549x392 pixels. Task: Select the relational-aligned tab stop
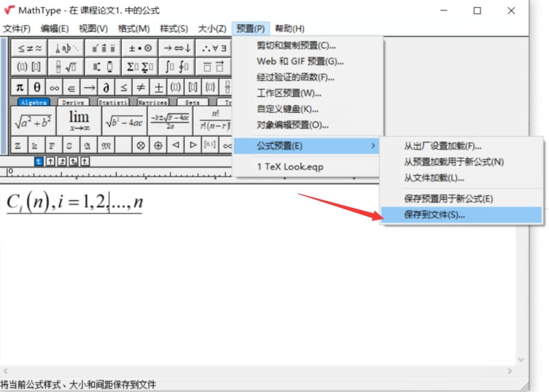(x=73, y=161)
